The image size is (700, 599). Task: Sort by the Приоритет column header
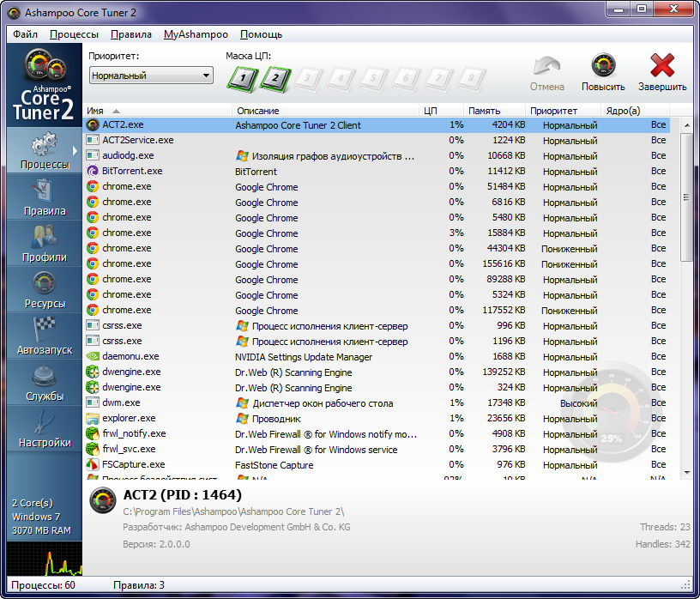564,111
